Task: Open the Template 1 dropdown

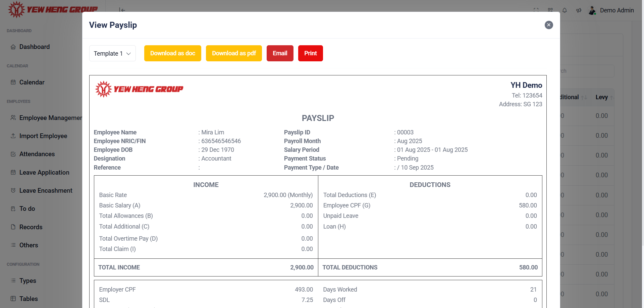Action: click(x=112, y=53)
